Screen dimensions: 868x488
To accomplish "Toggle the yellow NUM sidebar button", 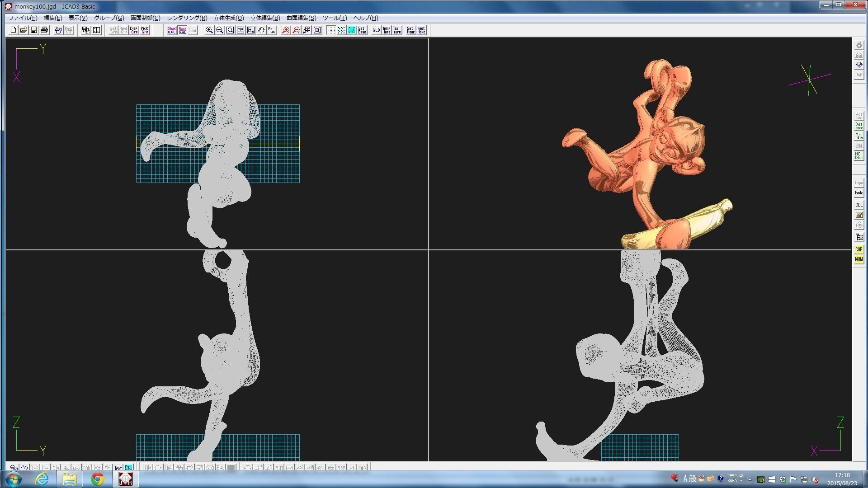I will coord(859,259).
